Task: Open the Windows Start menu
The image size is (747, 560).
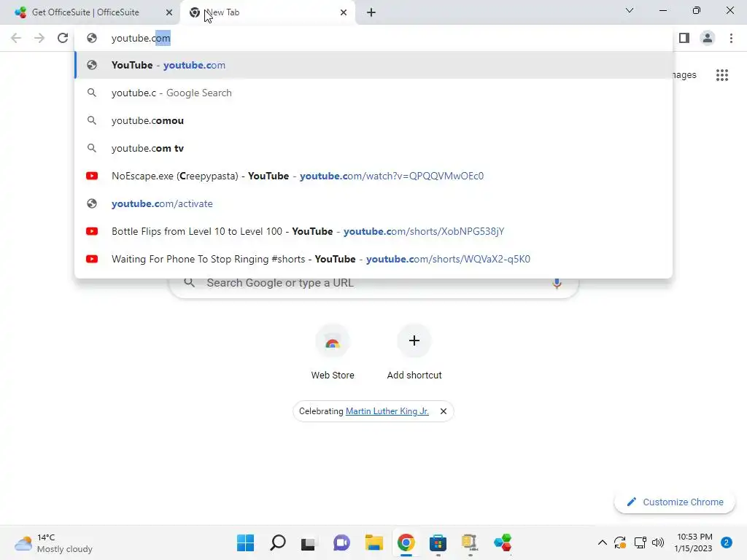Action: click(245, 542)
